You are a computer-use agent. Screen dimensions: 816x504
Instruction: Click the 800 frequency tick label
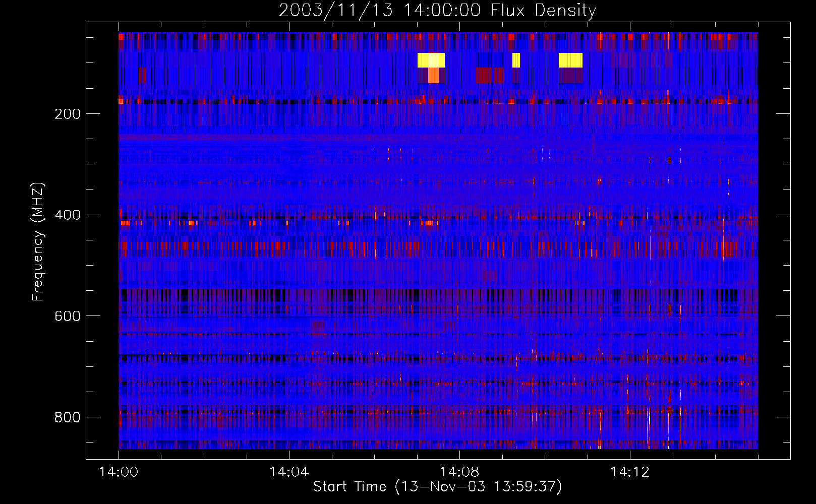tap(68, 417)
